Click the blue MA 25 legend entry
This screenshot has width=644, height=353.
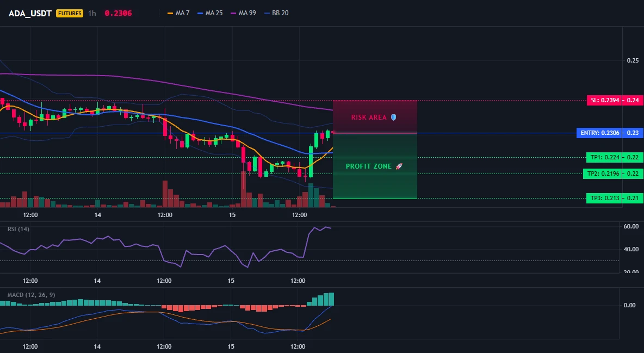point(210,13)
